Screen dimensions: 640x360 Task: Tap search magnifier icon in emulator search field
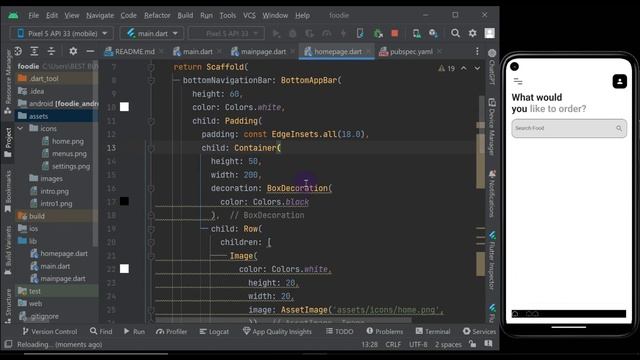[x=619, y=128]
